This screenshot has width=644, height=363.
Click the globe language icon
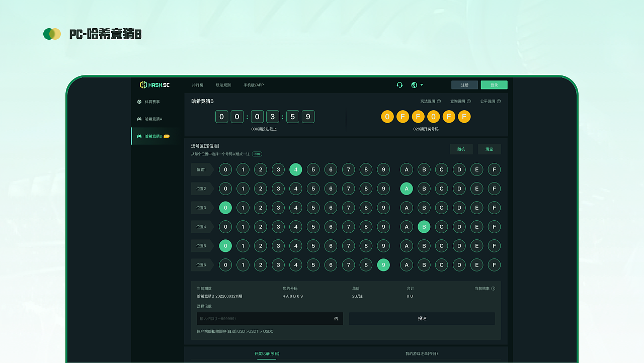[x=414, y=85]
